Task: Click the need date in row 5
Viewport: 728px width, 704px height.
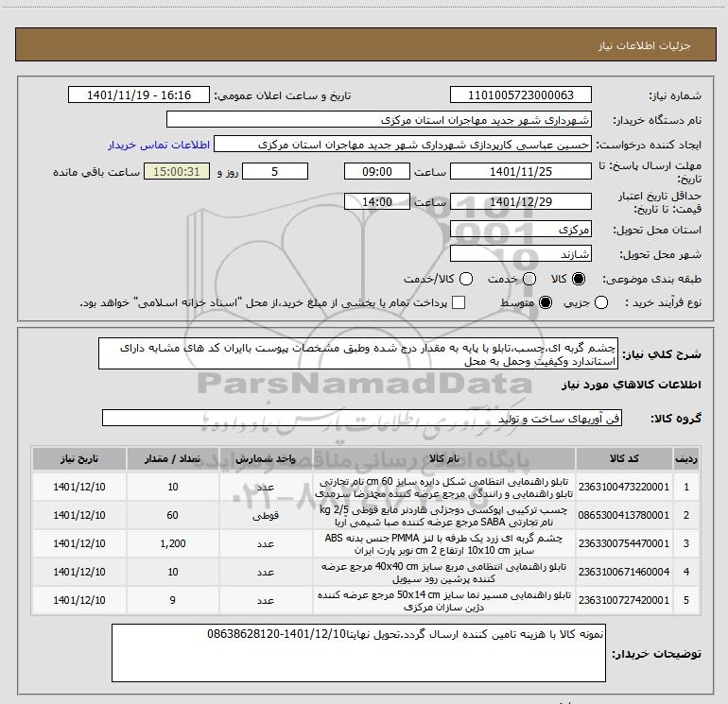Action: tap(78, 600)
